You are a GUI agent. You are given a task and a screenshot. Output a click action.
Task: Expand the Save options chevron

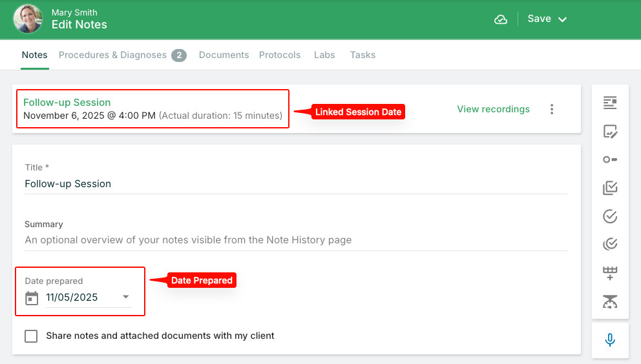pos(563,19)
